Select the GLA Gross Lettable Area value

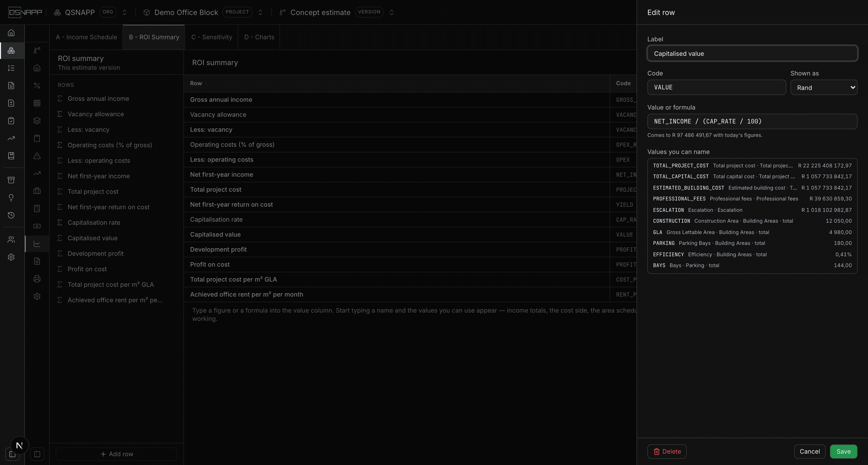(752, 232)
